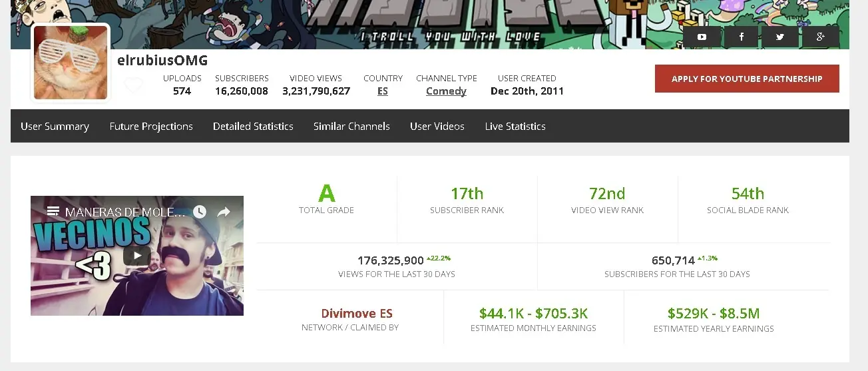This screenshot has height=371, width=868.
Task: Click the 72nd video view rank
Action: [x=607, y=194]
